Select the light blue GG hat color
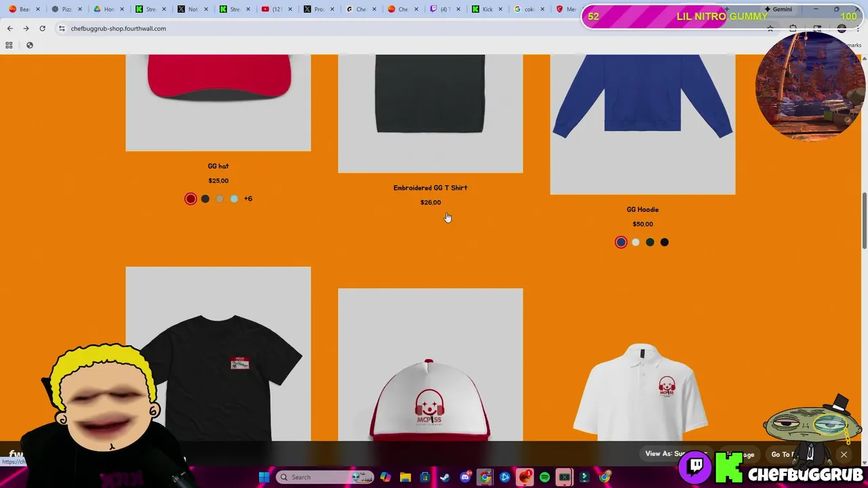The height and width of the screenshot is (488, 868). point(234,199)
